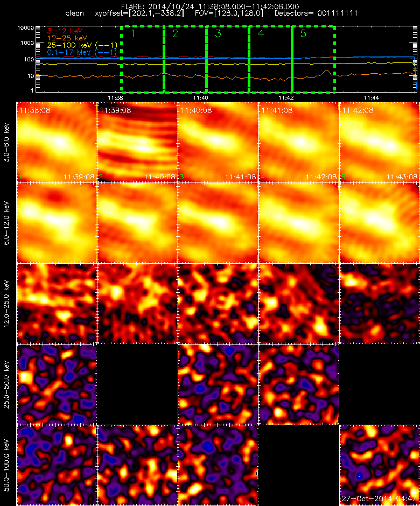Viewport: 420px width, 506px height.
Task: Open the 3.0-6.0 keV image starting 11:38:08
Action: [x=57, y=142]
